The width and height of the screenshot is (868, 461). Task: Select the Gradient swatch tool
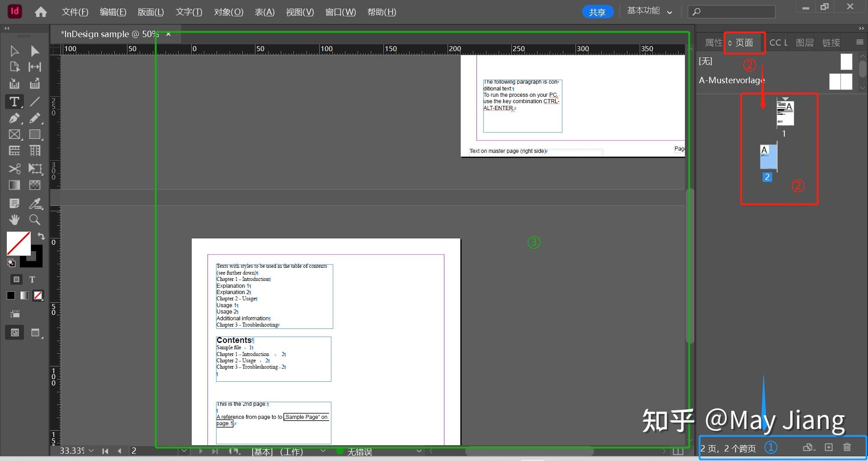point(14,185)
